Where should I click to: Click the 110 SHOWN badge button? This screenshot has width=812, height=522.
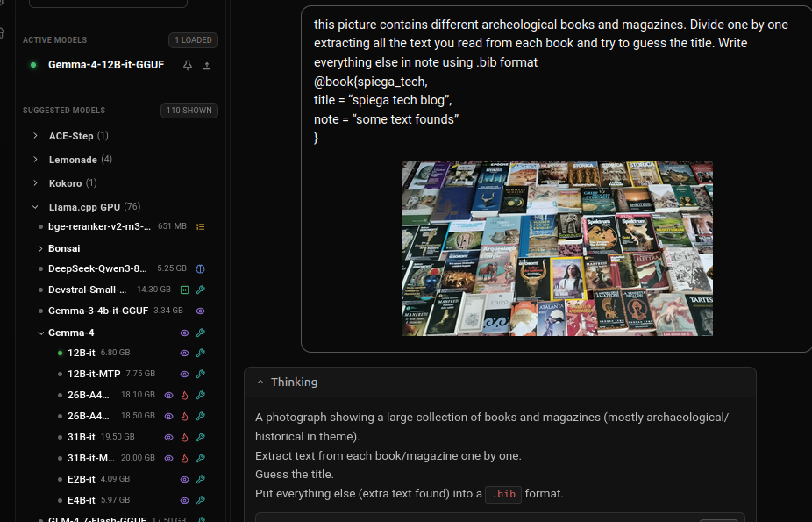coord(189,111)
